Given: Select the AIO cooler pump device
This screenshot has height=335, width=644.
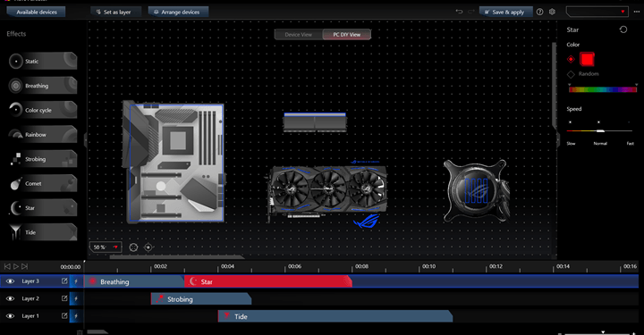Looking at the screenshot, I should click(477, 191).
